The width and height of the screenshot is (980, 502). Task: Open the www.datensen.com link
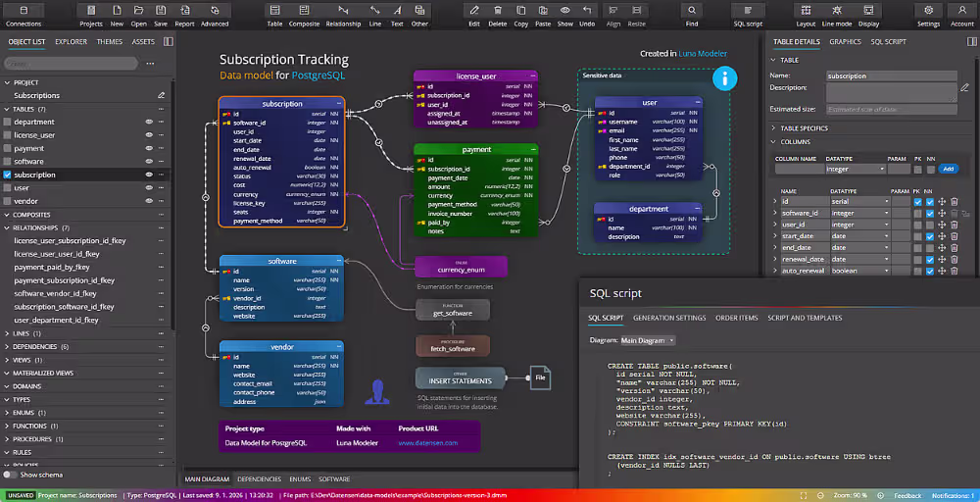428,442
